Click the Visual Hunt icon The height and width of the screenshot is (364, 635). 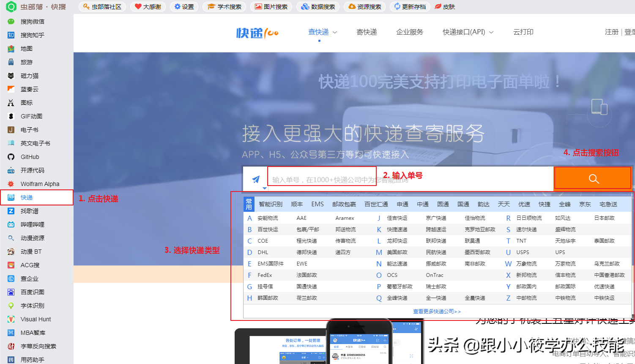pyautogui.click(x=11, y=319)
